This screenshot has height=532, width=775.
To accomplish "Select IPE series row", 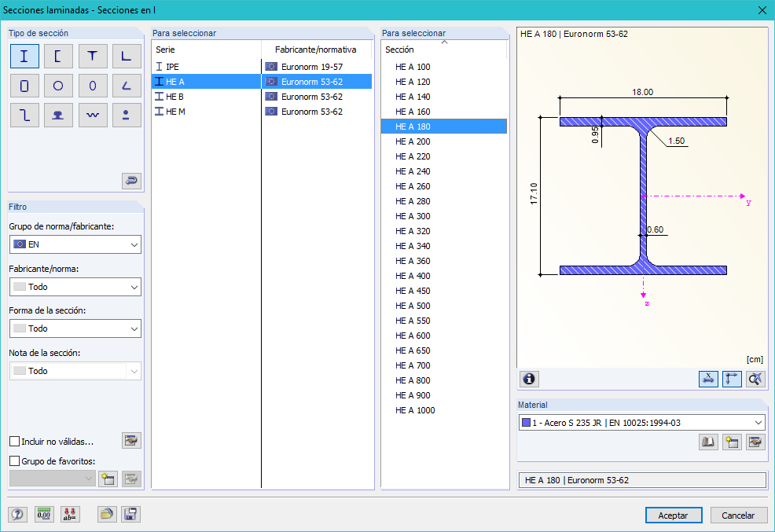I will (262, 67).
